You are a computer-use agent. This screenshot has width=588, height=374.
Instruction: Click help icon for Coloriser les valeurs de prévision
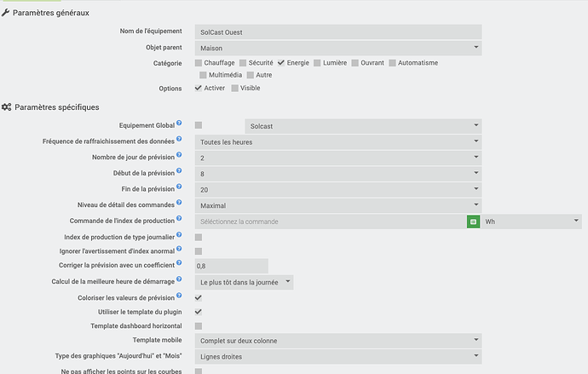(179, 296)
